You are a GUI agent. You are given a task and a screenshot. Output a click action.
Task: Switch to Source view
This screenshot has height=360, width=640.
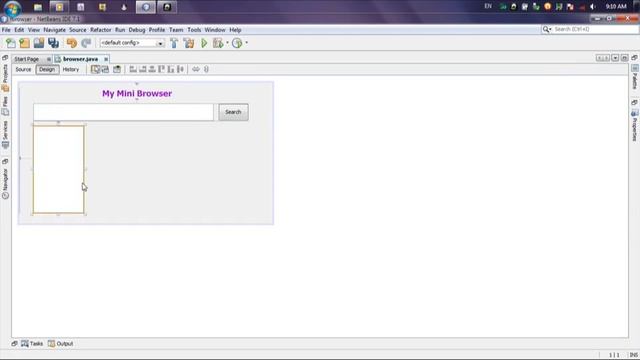23,69
